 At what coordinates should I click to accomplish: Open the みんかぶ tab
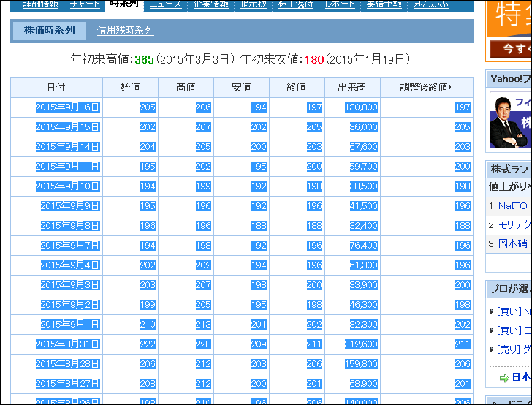(x=430, y=4)
